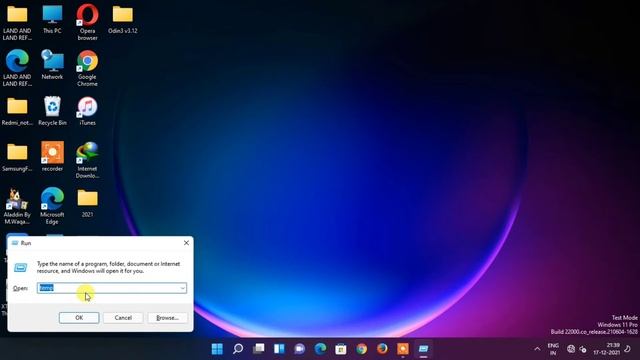Screen dimensions: 640x360
Task: Select the This PC desktop icon
Action: point(52,19)
